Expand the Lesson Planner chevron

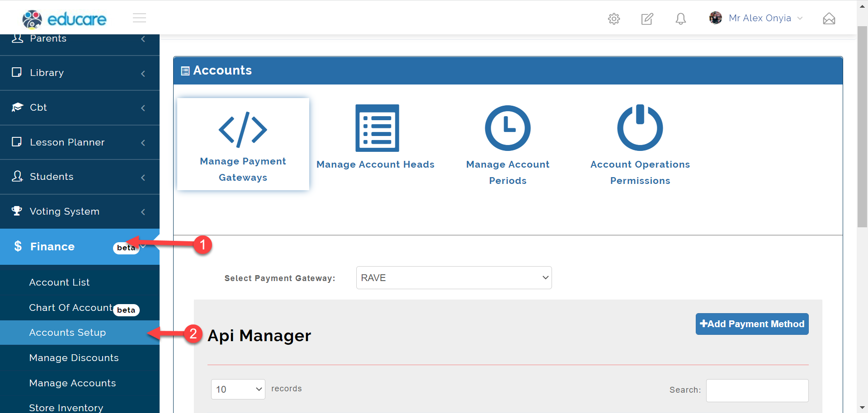click(143, 143)
